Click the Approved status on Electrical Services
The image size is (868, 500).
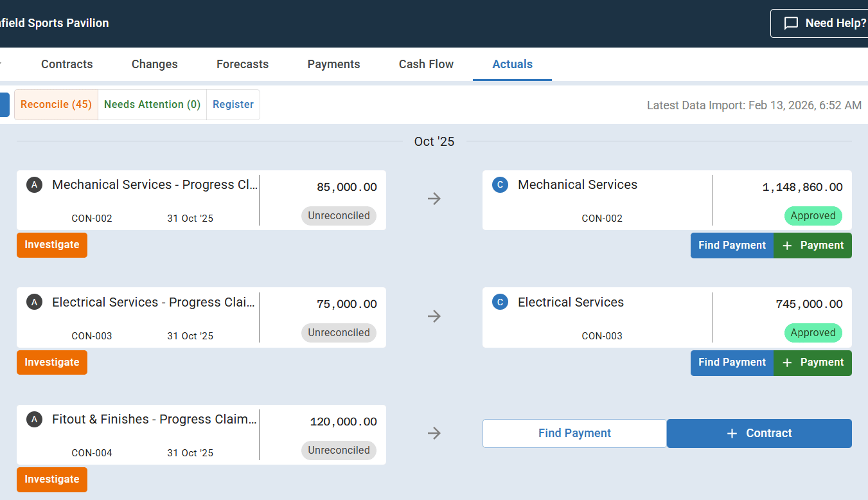click(x=813, y=333)
